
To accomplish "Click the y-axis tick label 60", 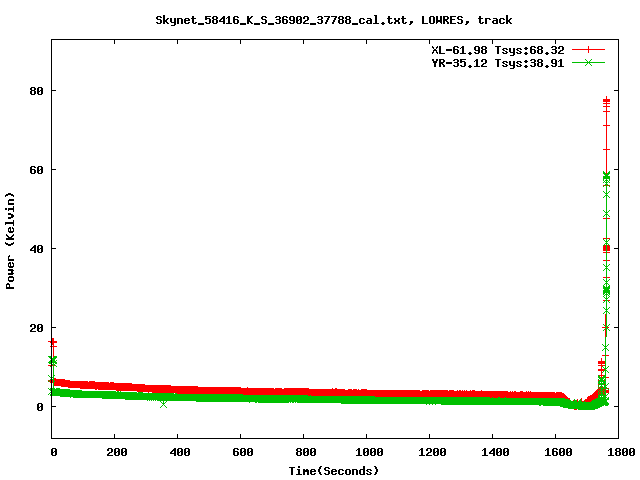I will (x=36, y=170).
